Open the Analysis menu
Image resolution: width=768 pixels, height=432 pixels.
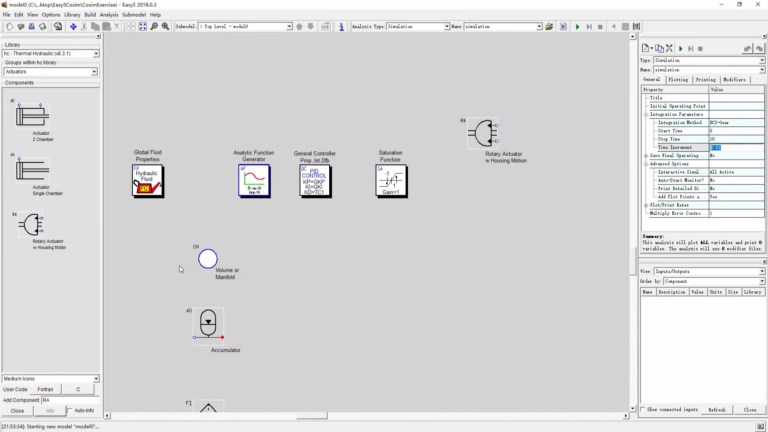(109, 15)
